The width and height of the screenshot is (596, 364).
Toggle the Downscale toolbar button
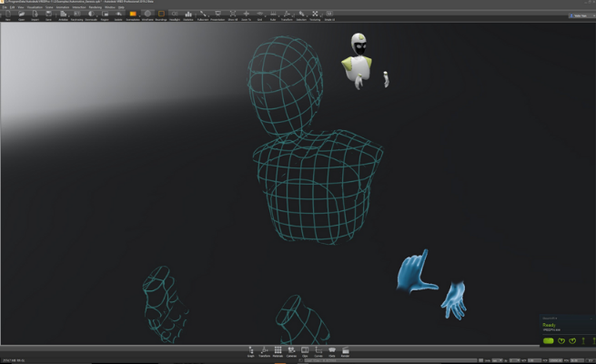(x=90, y=15)
